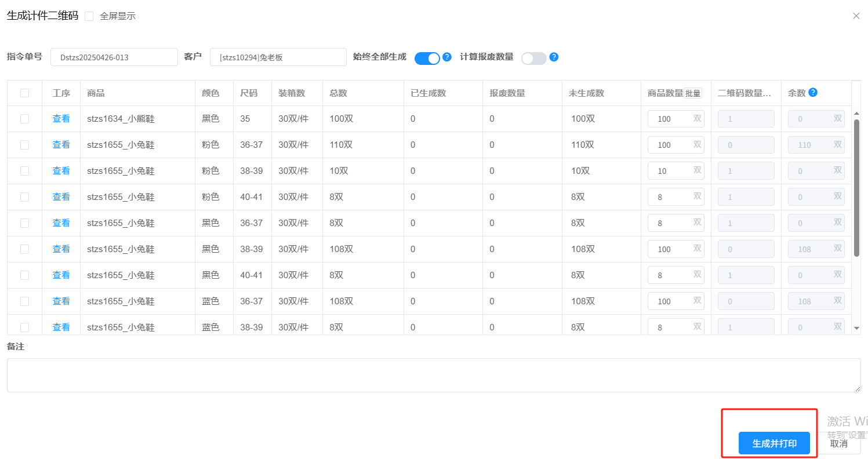
Task: Click 生成并打印 button
Action: 774,443
